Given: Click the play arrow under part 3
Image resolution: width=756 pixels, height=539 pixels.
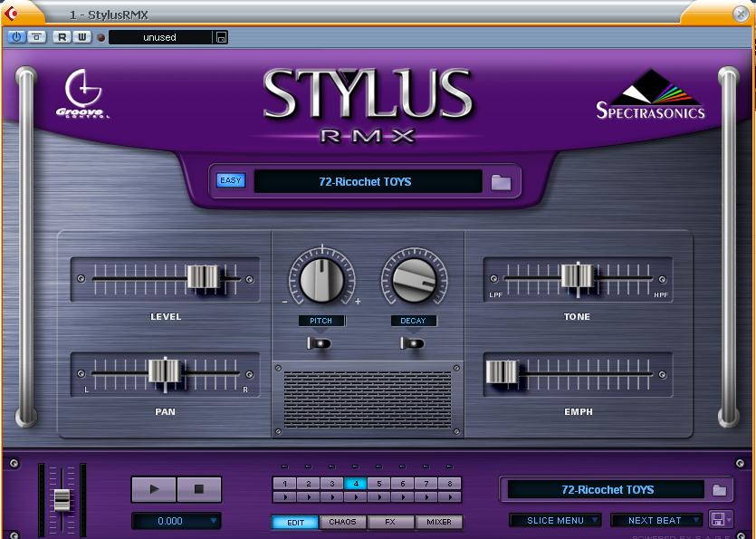Looking at the screenshot, I should (x=331, y=496).
